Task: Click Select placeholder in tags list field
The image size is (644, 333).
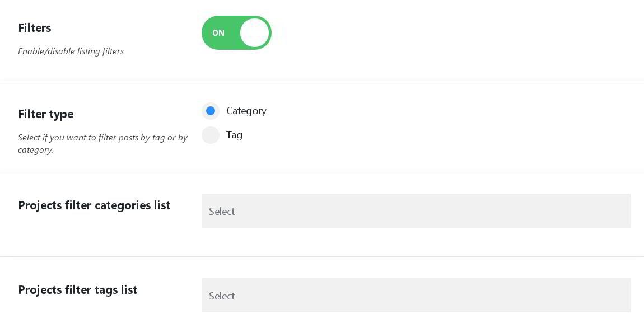Action: (222, 296)
